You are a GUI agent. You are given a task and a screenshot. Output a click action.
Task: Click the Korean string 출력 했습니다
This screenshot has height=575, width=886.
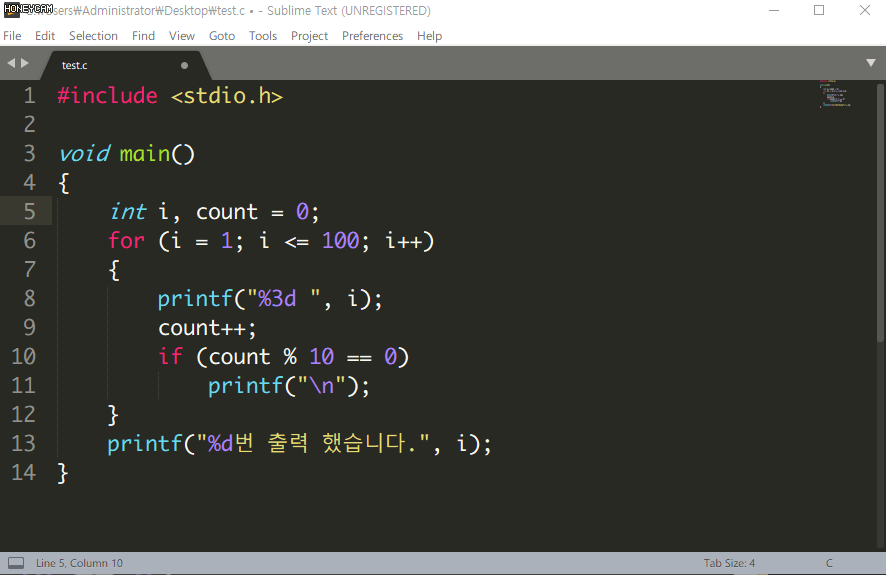pyautogui.click(x=341, y=443)
